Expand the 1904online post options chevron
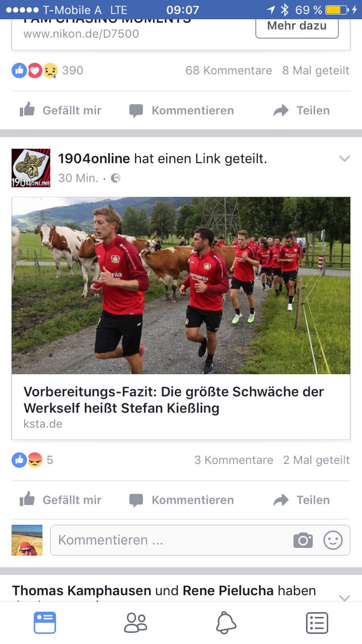The image size is (362, 644). point(344,158)
